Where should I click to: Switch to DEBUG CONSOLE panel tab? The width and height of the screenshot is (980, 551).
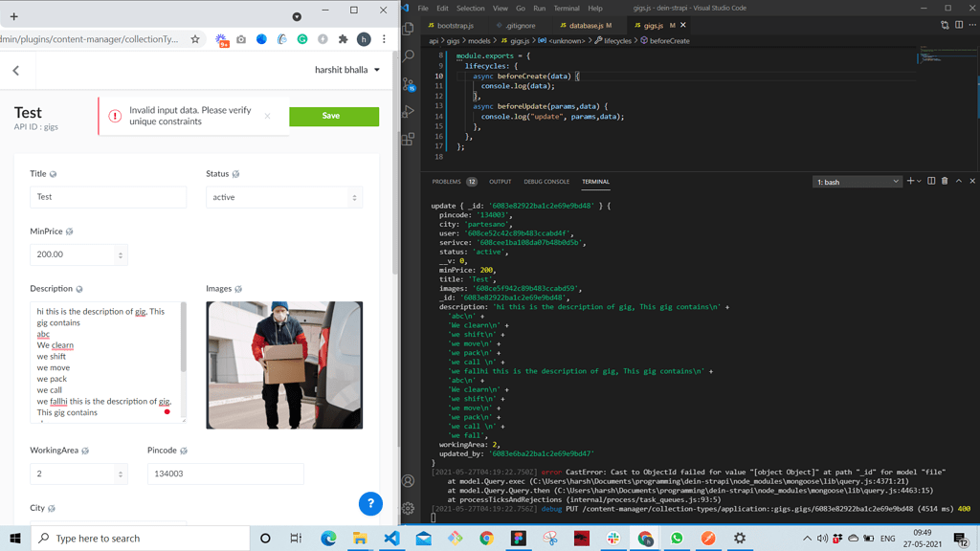(546, 182)
